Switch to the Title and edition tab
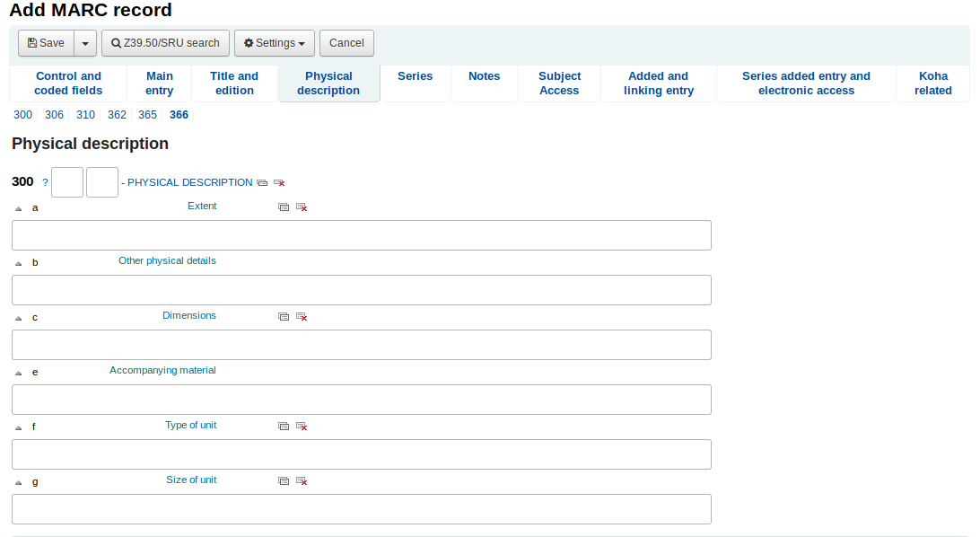 (x=234, y=84)
